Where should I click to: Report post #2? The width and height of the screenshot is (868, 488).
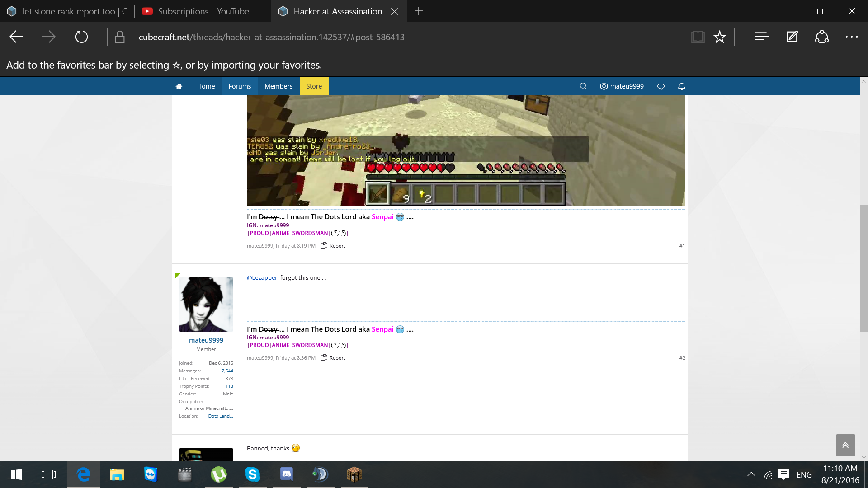[333, 358]
